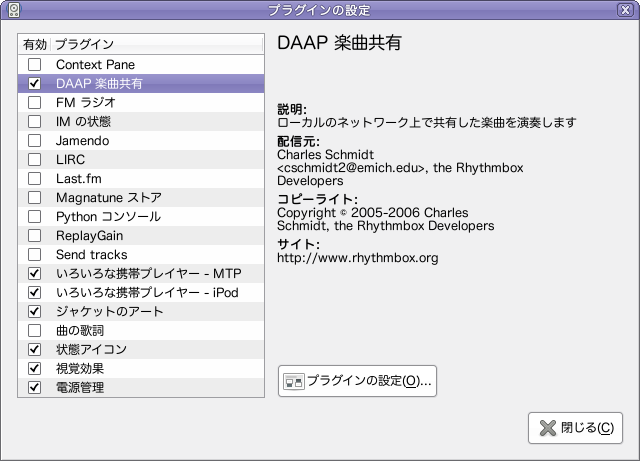Select the Magnatune ストア row
640x461 pixels.
tap(141, 198)
